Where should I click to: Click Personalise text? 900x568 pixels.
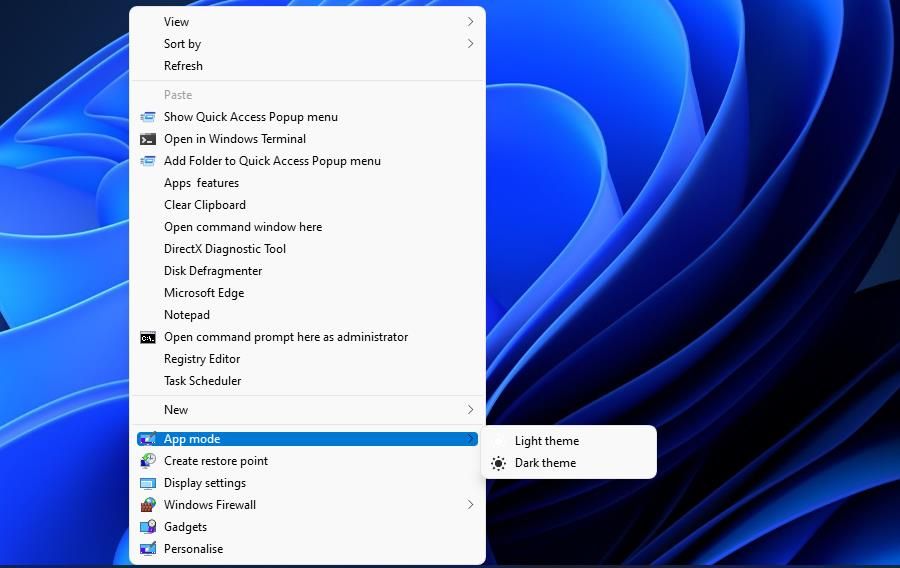click(193, 549)
